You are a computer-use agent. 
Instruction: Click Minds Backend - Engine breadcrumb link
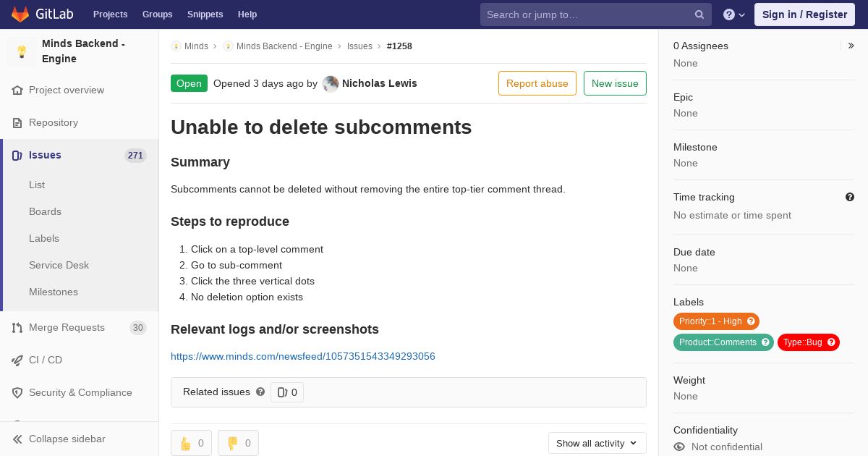point(284,46)
